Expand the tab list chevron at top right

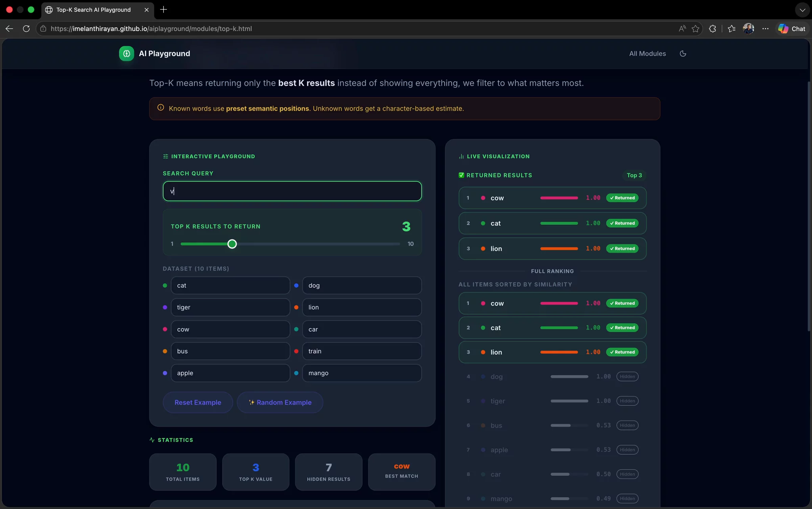tap(802, 10)
